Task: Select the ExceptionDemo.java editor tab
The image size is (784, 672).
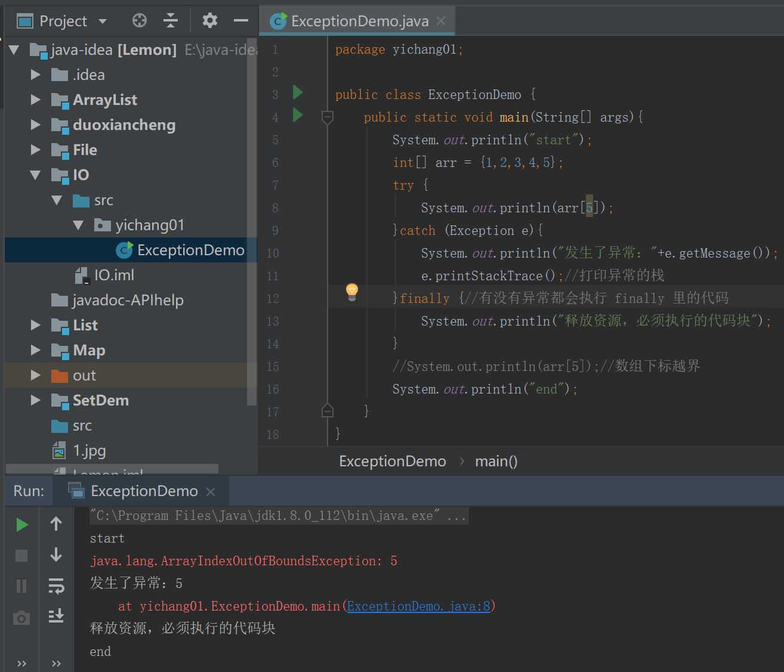Action: (x=359, y=21)
